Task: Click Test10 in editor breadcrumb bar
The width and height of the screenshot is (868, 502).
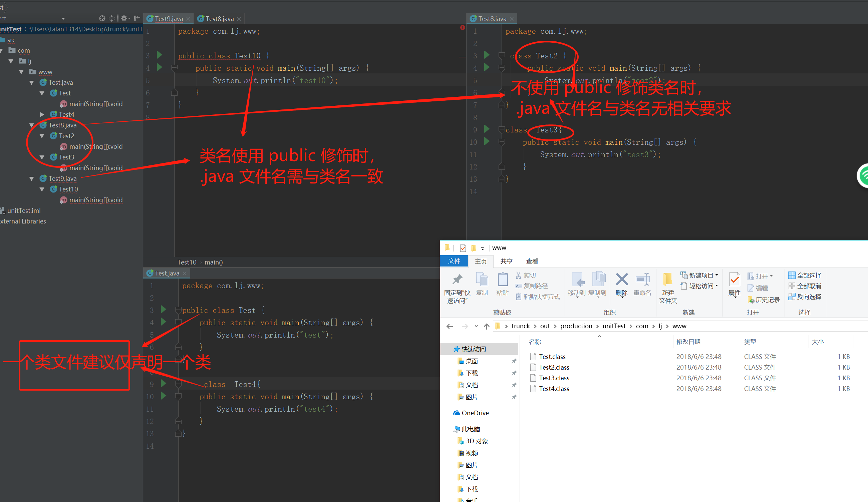Action: click(187, 263)
